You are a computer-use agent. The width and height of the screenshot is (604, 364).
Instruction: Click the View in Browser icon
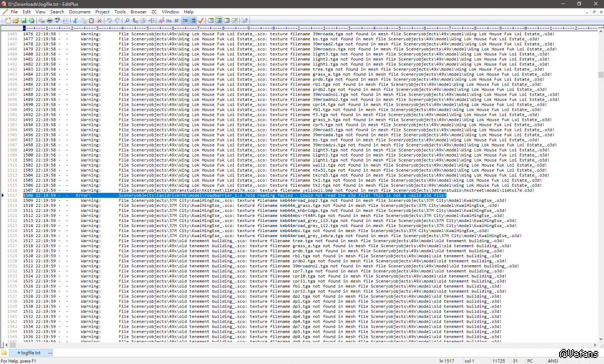tap(65, 20)
